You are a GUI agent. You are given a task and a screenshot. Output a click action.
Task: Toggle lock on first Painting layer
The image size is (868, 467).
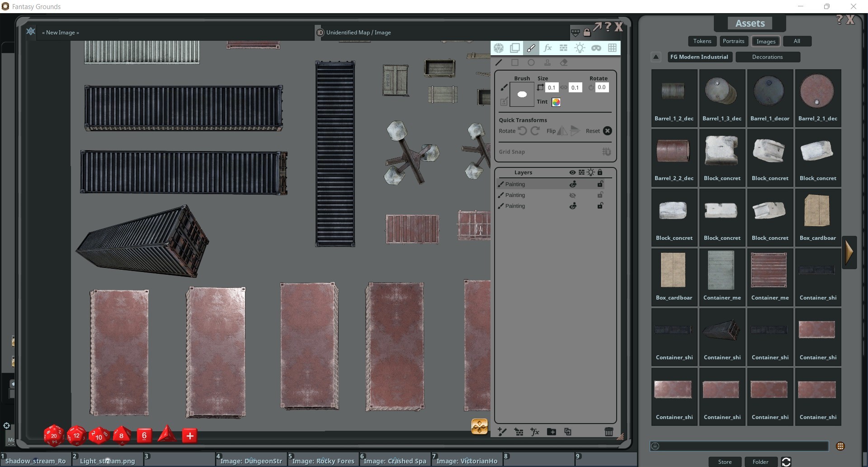(x=600, y=184)
